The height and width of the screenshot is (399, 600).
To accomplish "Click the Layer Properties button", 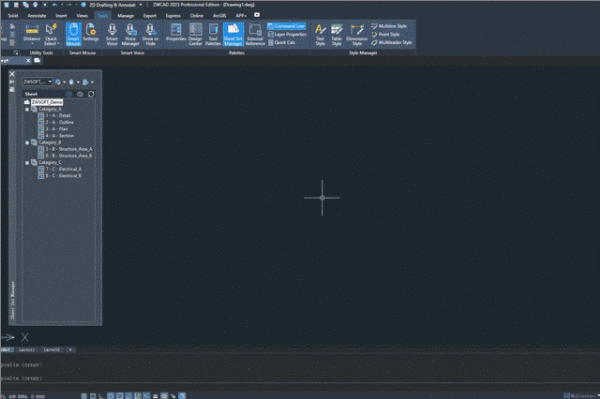I will [x=287, y=34].
